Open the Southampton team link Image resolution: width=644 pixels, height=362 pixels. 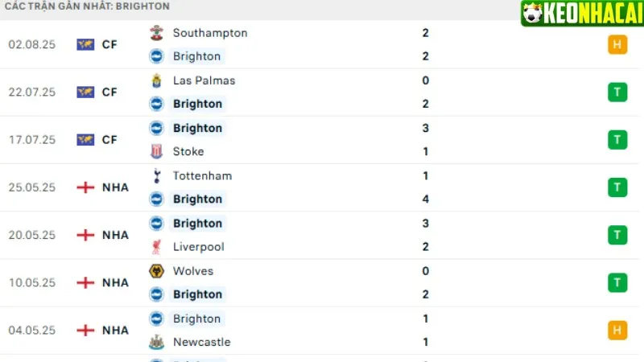click(x=210, y=33)
